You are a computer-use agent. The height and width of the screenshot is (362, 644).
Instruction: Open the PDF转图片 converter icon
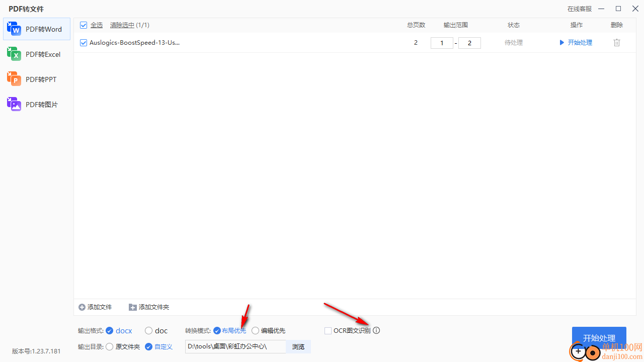click(14, 105)
